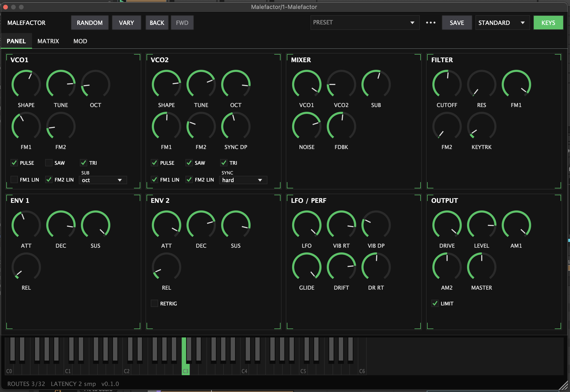This screenshot has width=570, height=392.
Task: Click the three-dots preset menu icon
Action: [431, 23]
